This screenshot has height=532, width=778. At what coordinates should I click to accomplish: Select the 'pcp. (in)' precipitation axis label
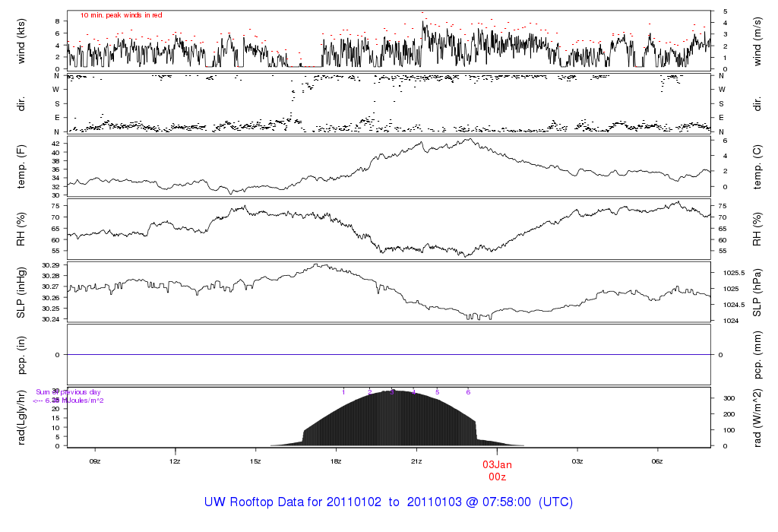coord(21,354)
